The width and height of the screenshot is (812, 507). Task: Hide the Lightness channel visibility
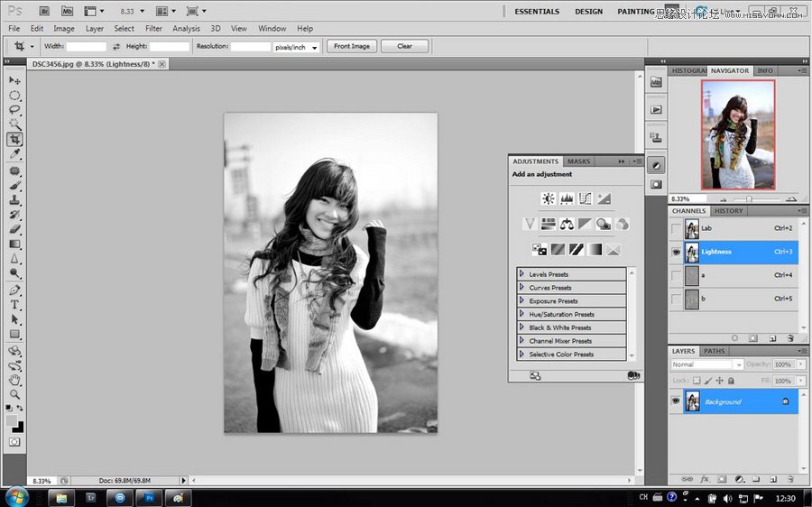click(x=676, y=253)
